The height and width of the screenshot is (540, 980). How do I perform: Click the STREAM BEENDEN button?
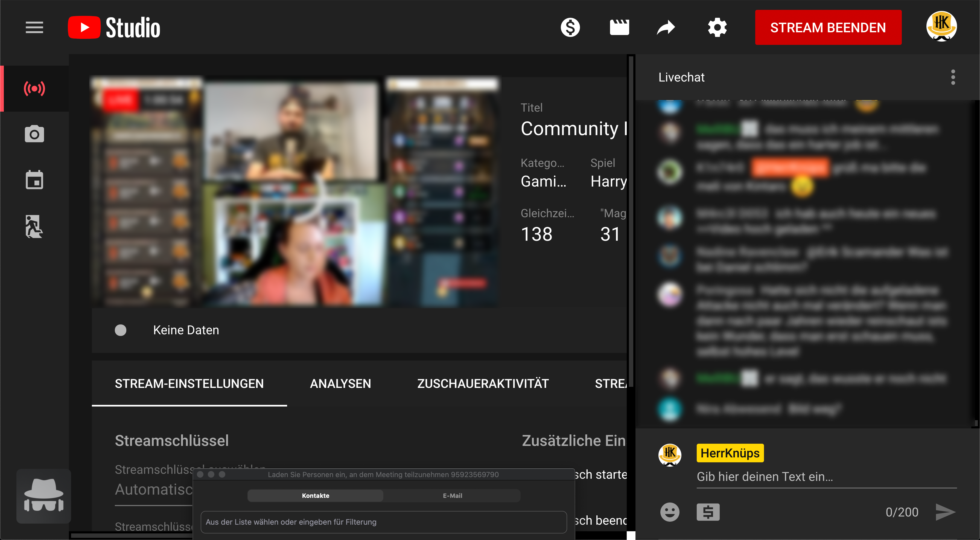[x=828, y=27]
